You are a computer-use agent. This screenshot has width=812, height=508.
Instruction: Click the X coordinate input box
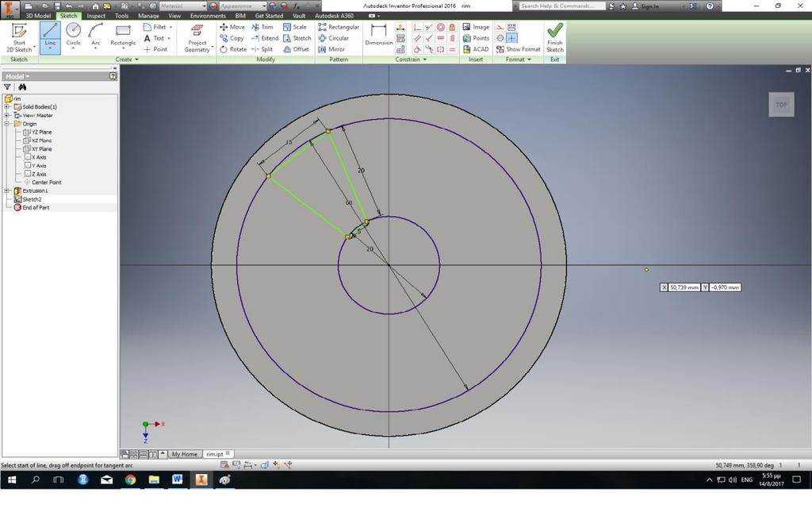click(x=684, y=287)
